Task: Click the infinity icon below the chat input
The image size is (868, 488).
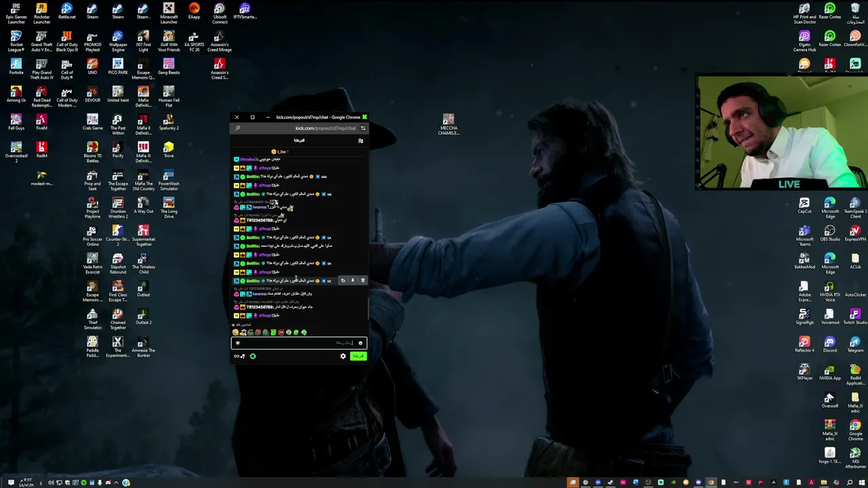Action: pos(237,356)
